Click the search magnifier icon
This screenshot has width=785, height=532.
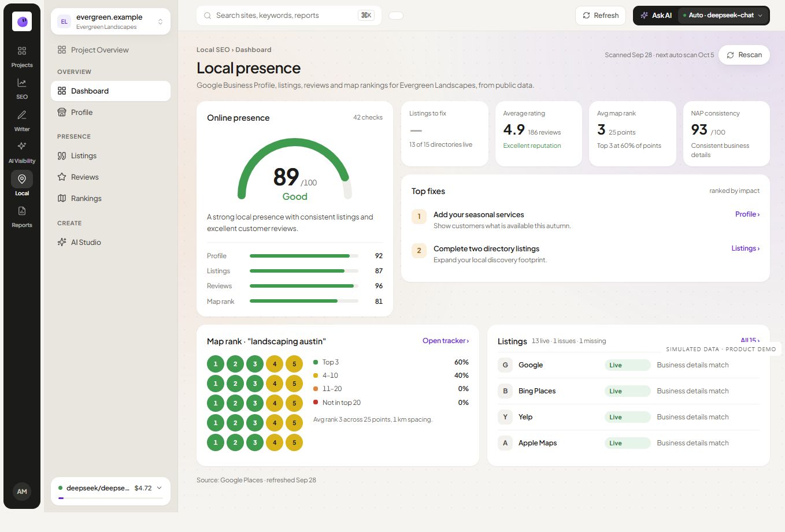coord(208,16)
